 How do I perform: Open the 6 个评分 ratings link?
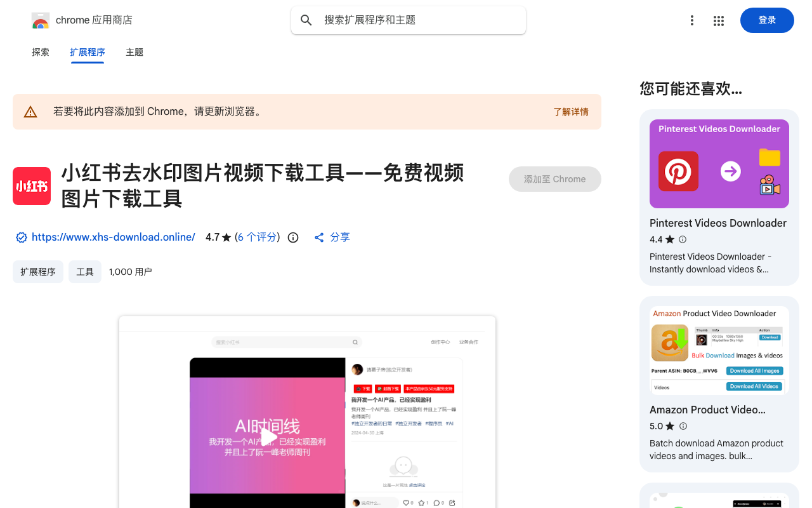257,237
